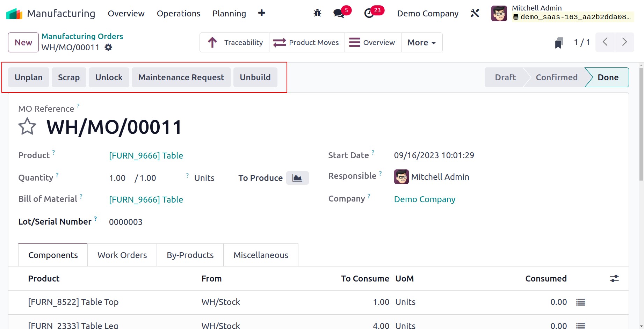Screen dimensions: 644x329
Task: Toggle the favorite star for WH/MO/00011
Action: click(27, 126)
